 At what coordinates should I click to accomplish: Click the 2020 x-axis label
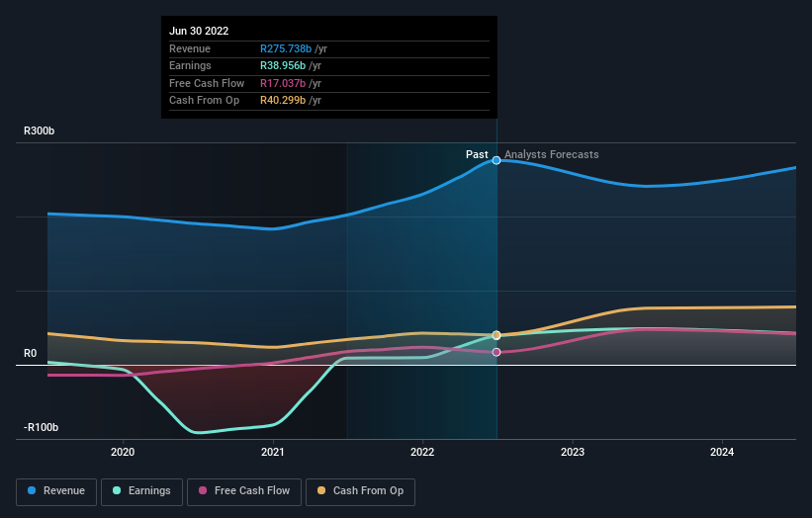click(123, 452)
